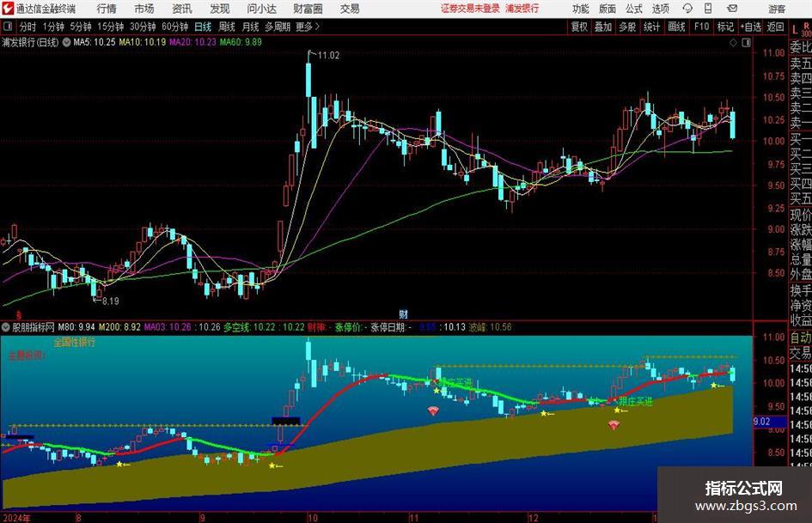Image resolution: width=812 pixels, height=523 pixels.
Task: Click the 叠加 overlay toolbar button
Action: pos(603,27)
